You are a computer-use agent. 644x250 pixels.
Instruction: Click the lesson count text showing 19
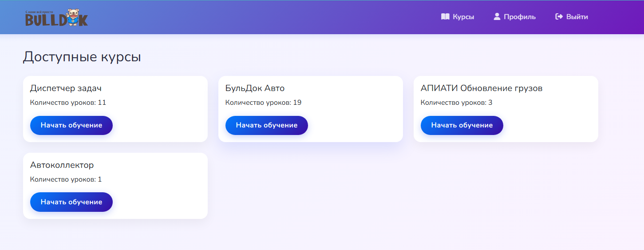(x=263, y=103)
